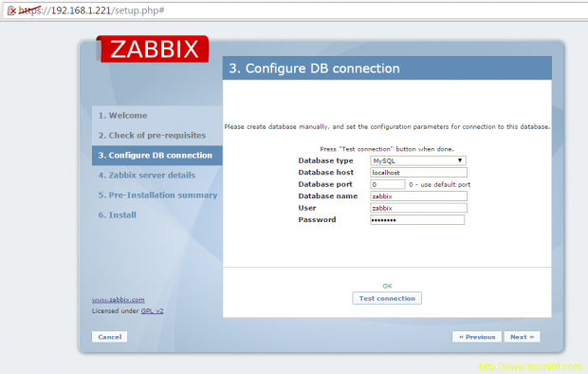Open the www.zabbix.com link
588x374 pixels.
(x=119, y=300)
